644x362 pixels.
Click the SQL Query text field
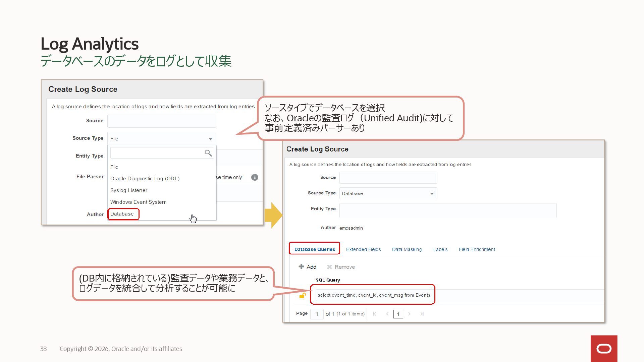pyautogui.click(x=374, y=295)
